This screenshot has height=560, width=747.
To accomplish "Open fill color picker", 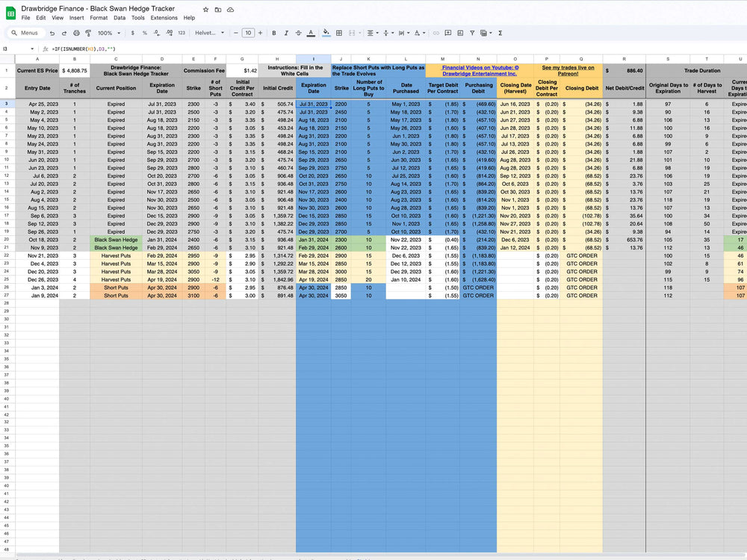I will [x=326, y=34].
